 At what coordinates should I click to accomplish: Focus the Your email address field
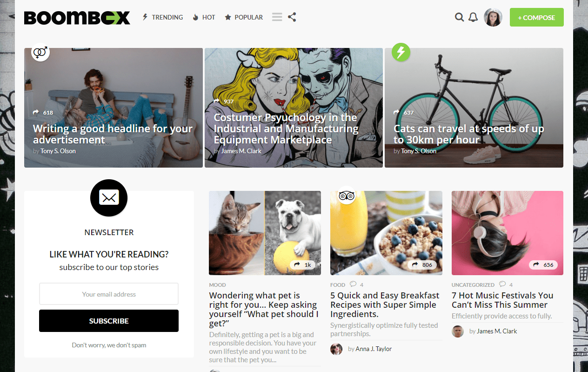[x=109, y=294]
